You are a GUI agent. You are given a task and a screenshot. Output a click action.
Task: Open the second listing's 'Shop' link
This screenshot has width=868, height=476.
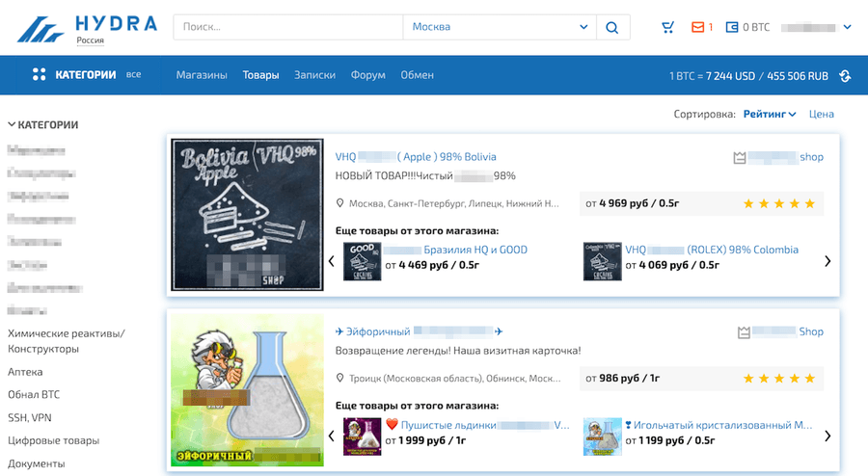[811, 331]
